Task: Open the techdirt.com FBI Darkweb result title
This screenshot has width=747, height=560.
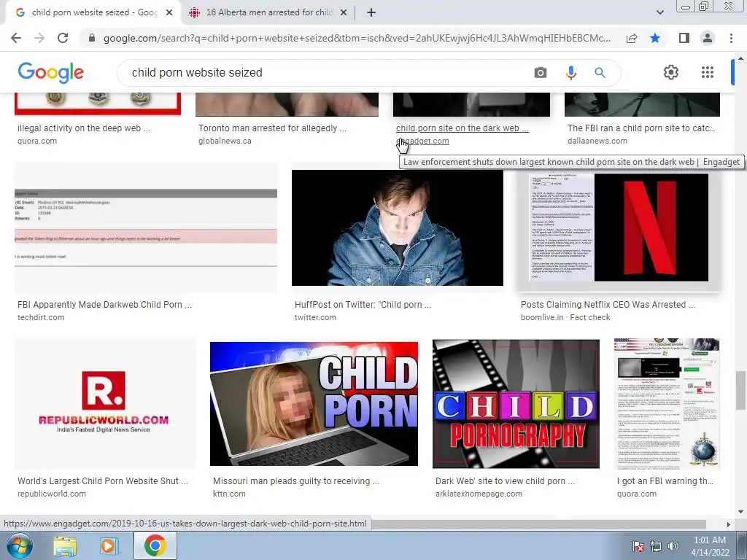Action: click(x=104, y=305)
